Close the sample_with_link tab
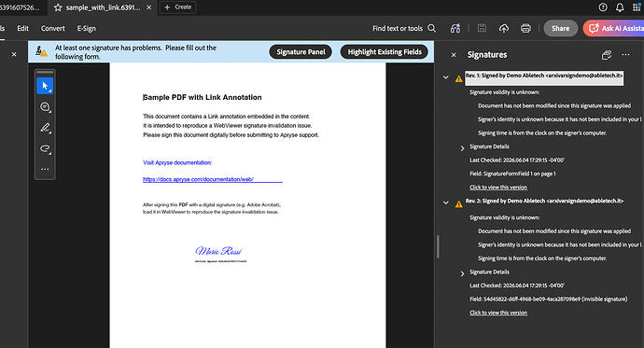Screen dimensions: 644x348 click(x=149, y=7)
